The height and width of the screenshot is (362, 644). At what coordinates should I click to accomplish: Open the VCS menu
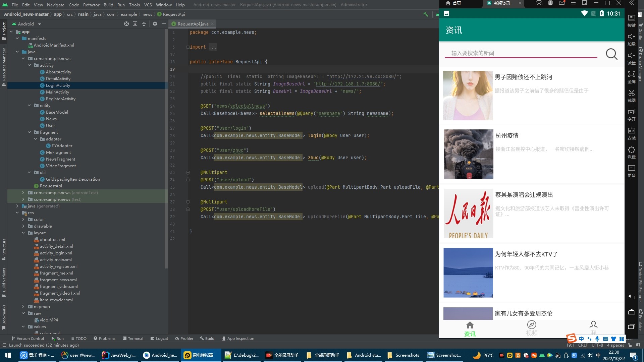pos(148,5)
